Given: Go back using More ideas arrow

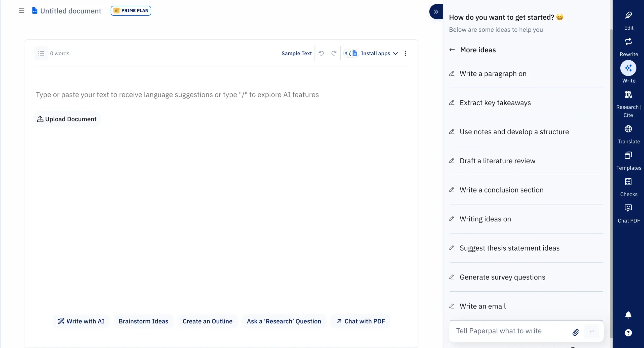Looking at the screenshot, I should coord(452,50).
